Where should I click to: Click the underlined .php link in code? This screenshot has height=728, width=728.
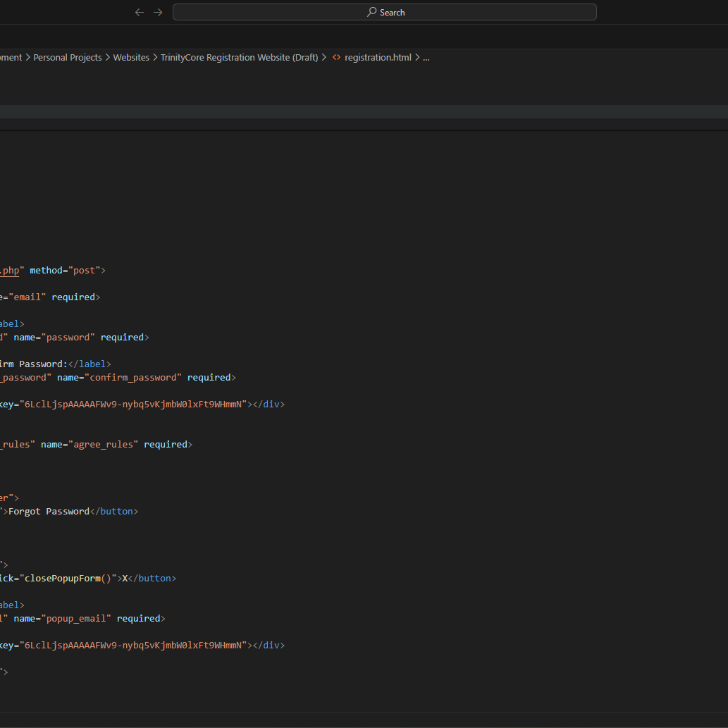[x=10, y=271]
